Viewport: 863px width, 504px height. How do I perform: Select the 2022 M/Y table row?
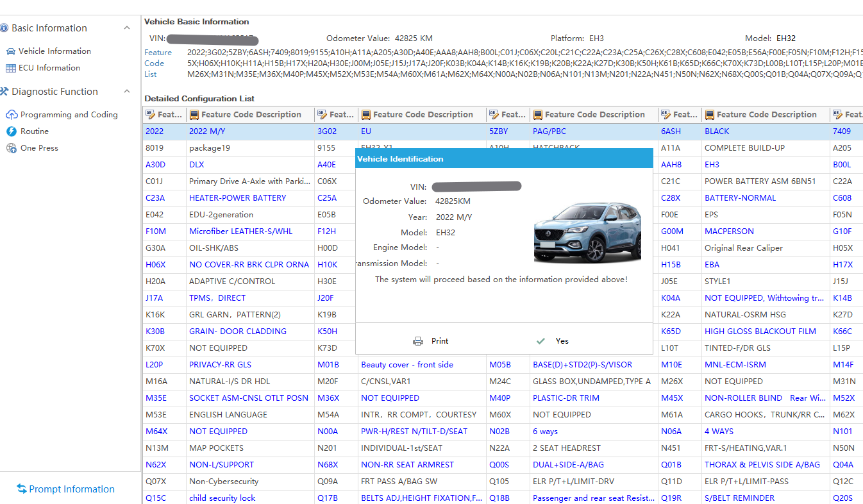click(x=206, y=131)
